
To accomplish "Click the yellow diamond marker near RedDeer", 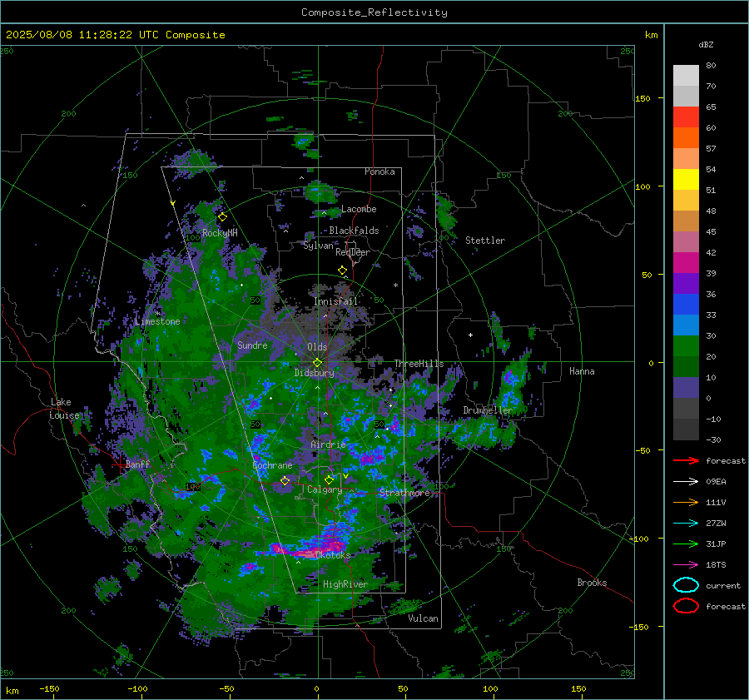I will (x=342, y=271).
